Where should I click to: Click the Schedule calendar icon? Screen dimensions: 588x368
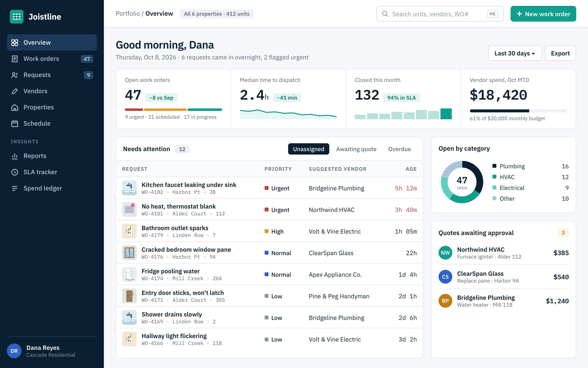point(15,123)
